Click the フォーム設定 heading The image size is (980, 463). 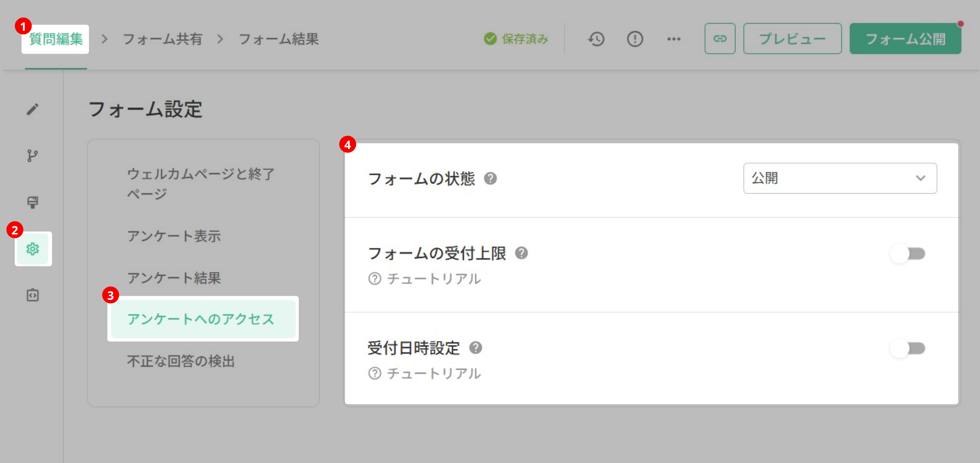(x=145, y=109)
